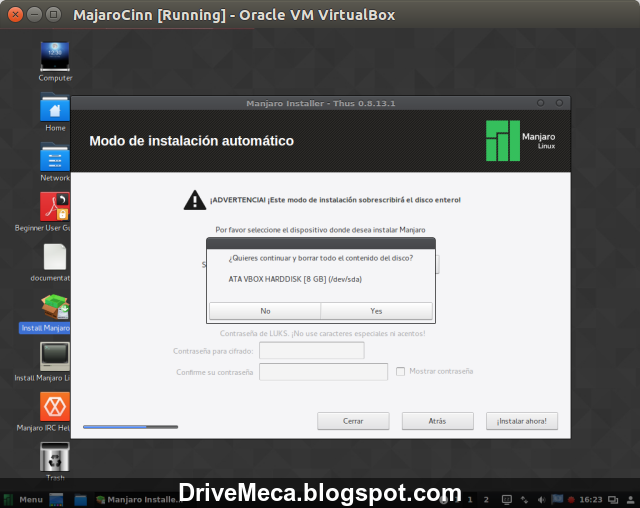Focus the Confirme su contraseña field
This screenshot has height=508, width=640.
[323, 372]
